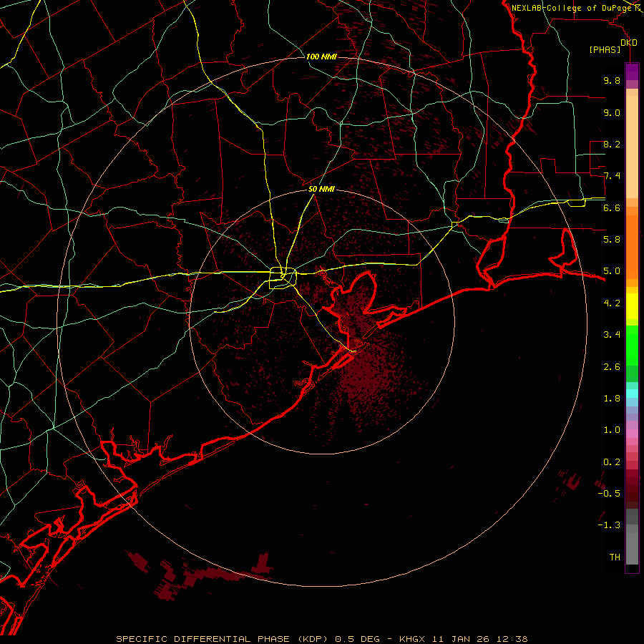644x644 pixels.
Task: Pick the pink segment of the color bar
Action: point(632,434)
